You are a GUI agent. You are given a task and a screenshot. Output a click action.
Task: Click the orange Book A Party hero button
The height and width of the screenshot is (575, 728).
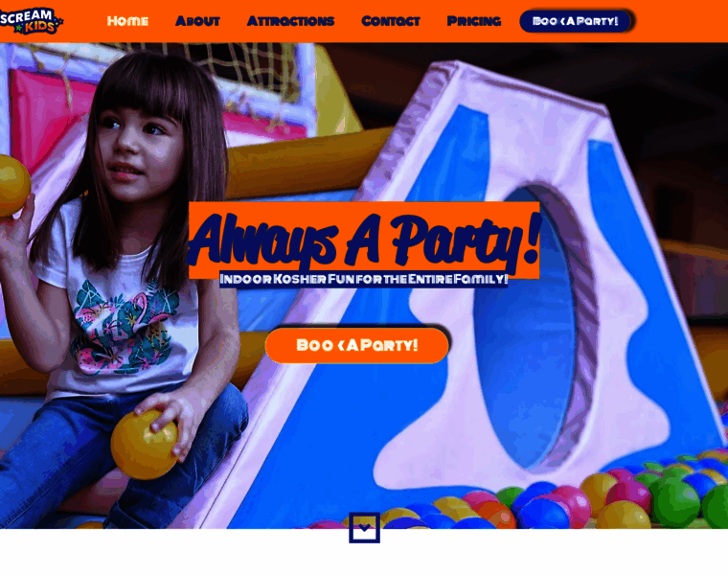tap(357, 346)
